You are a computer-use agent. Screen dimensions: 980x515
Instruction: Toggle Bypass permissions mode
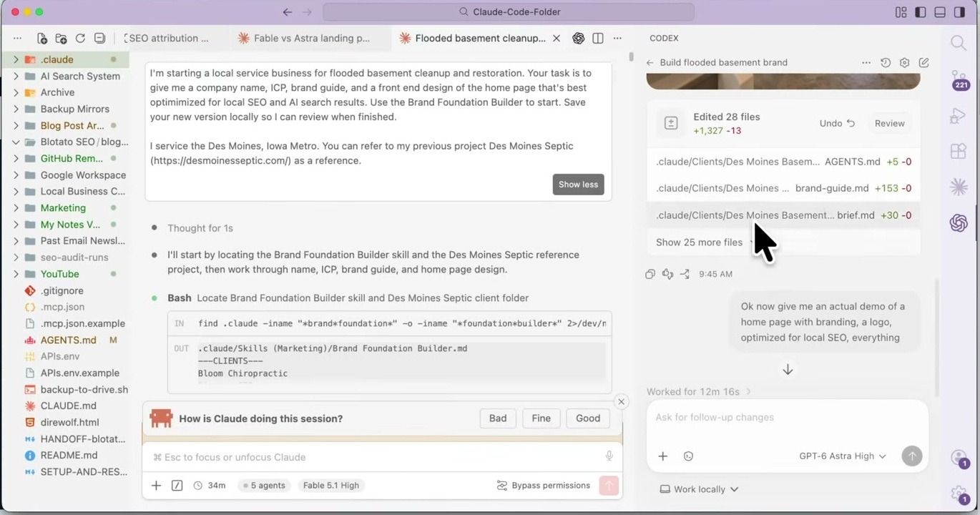tap(544, 486)
